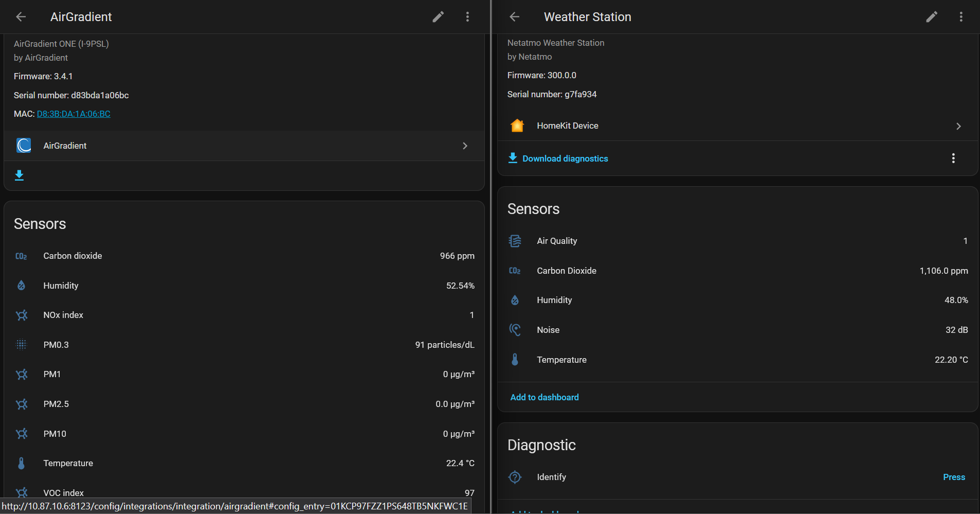980x514 pixels.
Task: Expand the HomeKit Device integration chevron
Action: coord(958,126)
